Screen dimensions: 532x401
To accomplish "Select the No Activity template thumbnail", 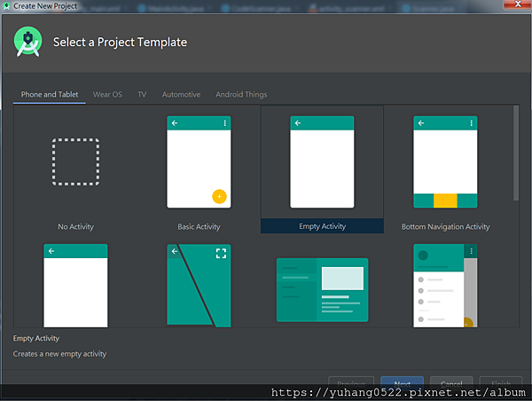I will [75, 161].
